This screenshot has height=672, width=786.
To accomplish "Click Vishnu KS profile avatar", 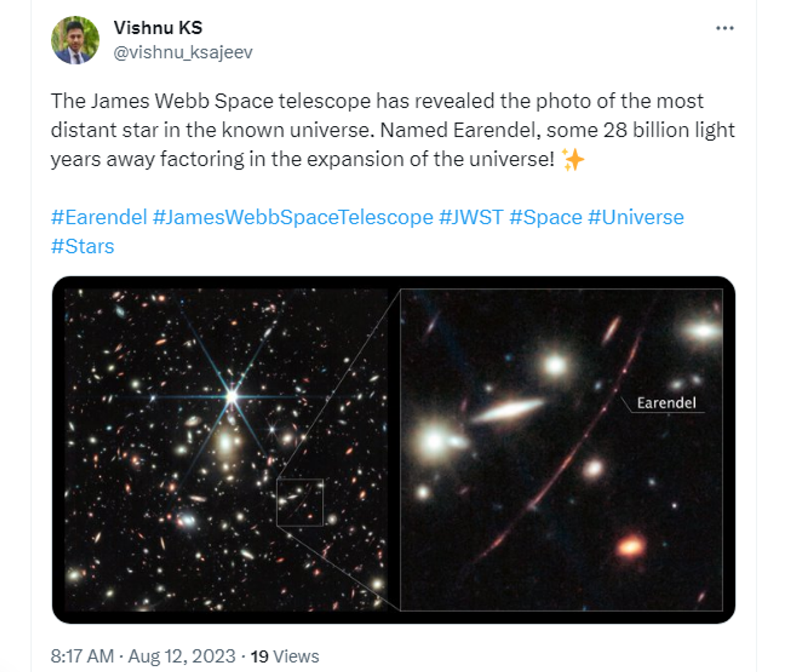I will tap(75, 40).
